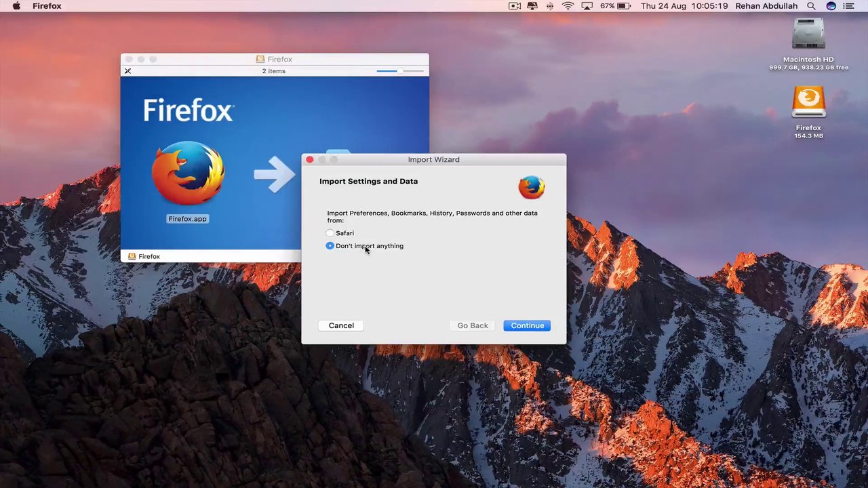Click the Applications folder shortcut behind the wizard
Image resolution: width=868 pixels, height=488 pixels.
(x=338, y=152)
